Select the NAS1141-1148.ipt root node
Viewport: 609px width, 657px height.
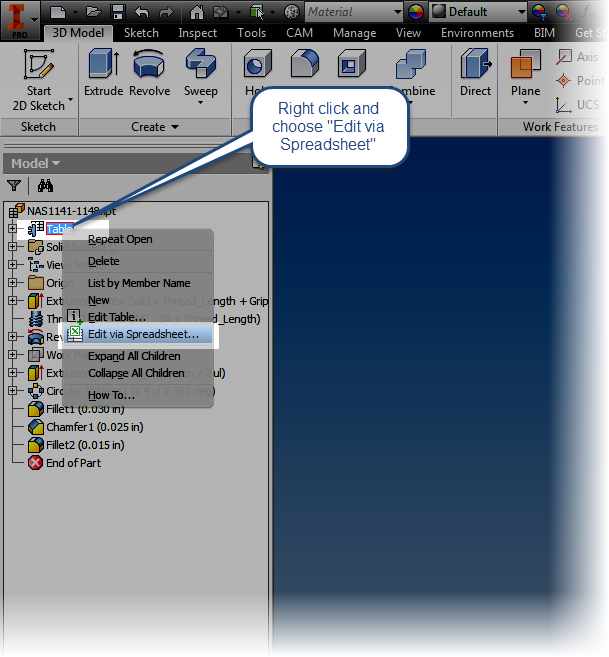pyautogui.click(x=63, y=211)
